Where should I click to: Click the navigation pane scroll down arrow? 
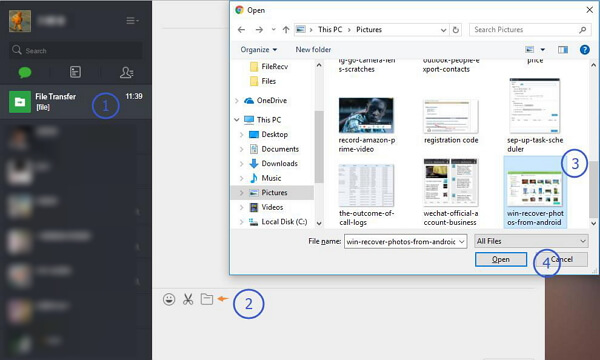pyautogui.click(x=319, y=223)
